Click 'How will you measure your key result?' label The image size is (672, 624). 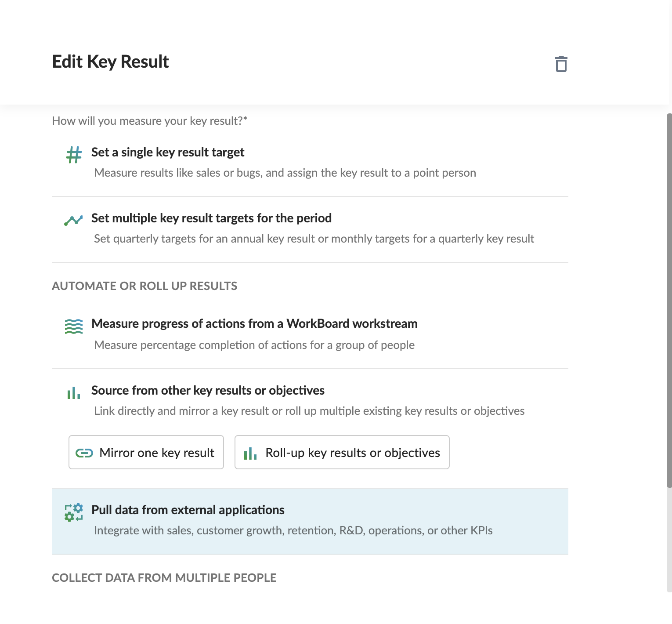tap(150, 121)
